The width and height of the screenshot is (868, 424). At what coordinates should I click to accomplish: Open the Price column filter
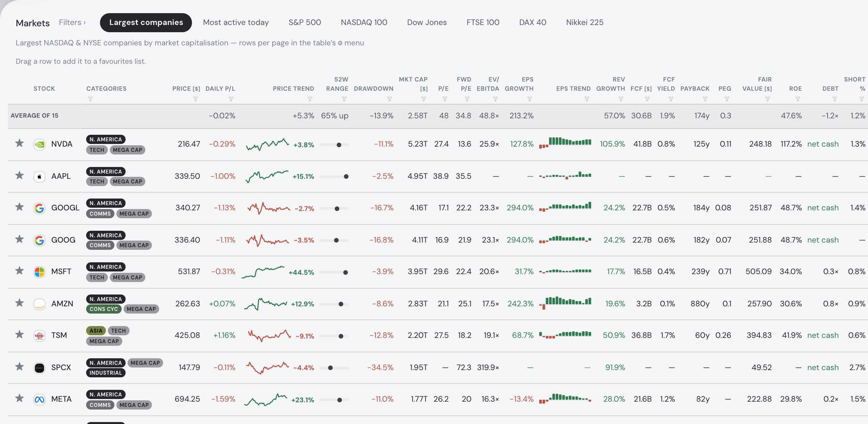(x=195, y=99)
